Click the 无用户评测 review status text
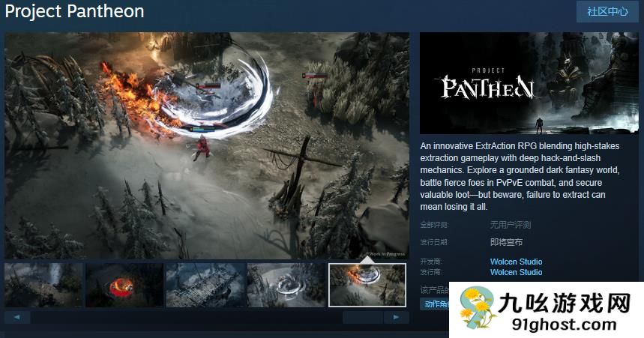The image size is (644, 338). [x=510, y=225]
